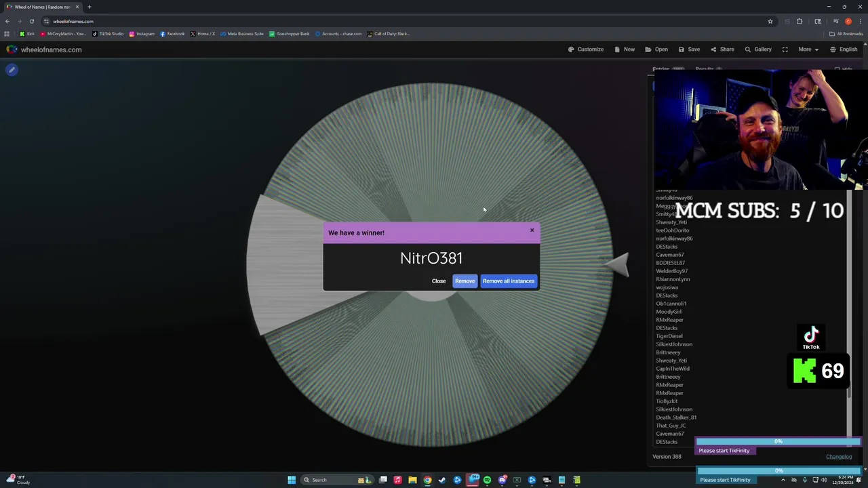Open TikTok Studio bookmark
Image resolution: width=868 pixels, height=488 pixels.
108,34
